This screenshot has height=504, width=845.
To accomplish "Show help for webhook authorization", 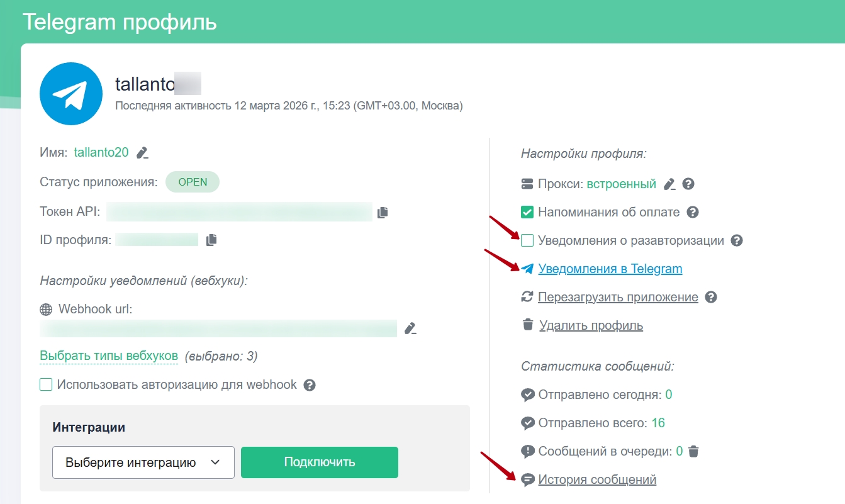I will point(310,385).
